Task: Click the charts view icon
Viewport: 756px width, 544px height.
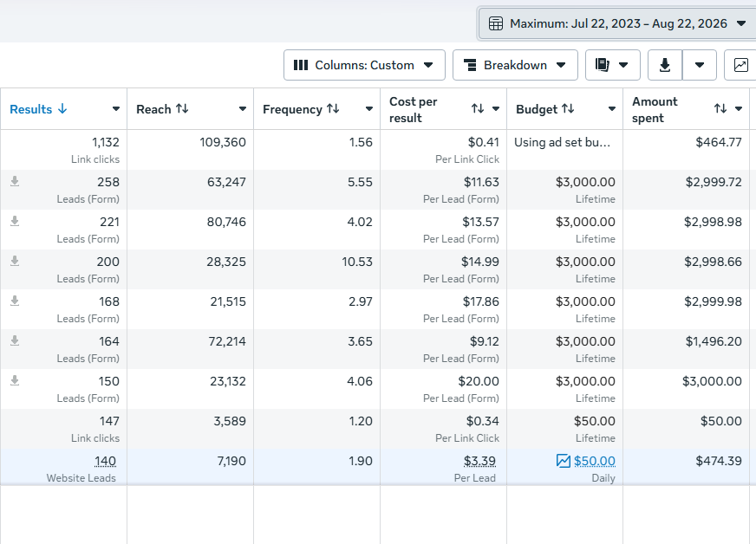Action: click(740, 65)
